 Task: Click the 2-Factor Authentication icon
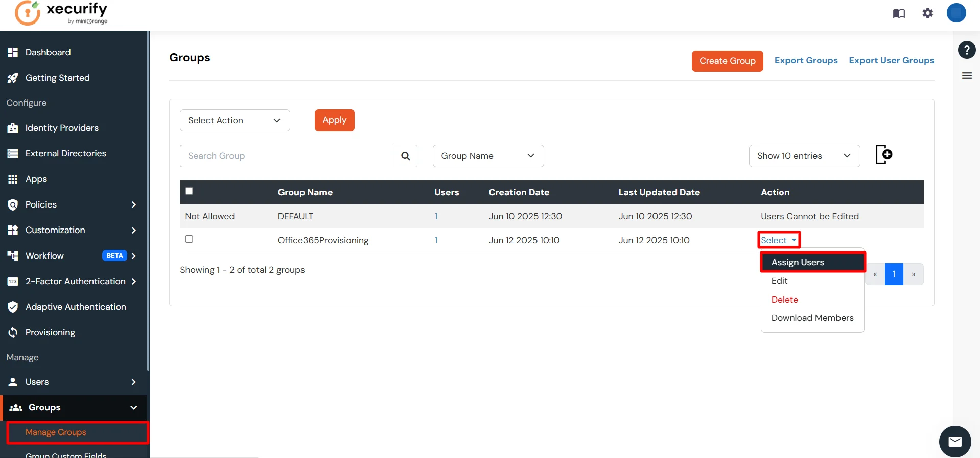[x=13, y=281]
